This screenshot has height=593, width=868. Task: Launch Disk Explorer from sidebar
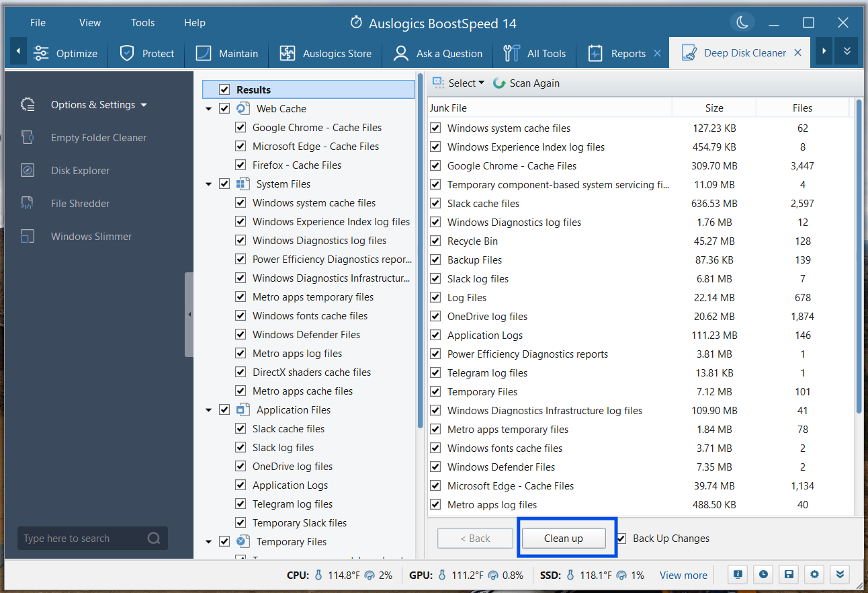coord(80,171)
